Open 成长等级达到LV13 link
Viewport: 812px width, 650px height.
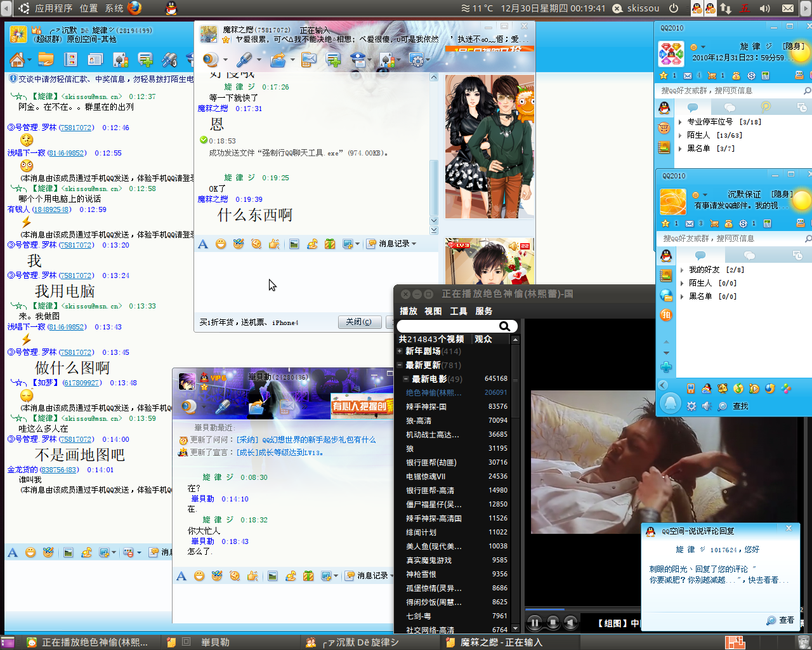[280, 453]
